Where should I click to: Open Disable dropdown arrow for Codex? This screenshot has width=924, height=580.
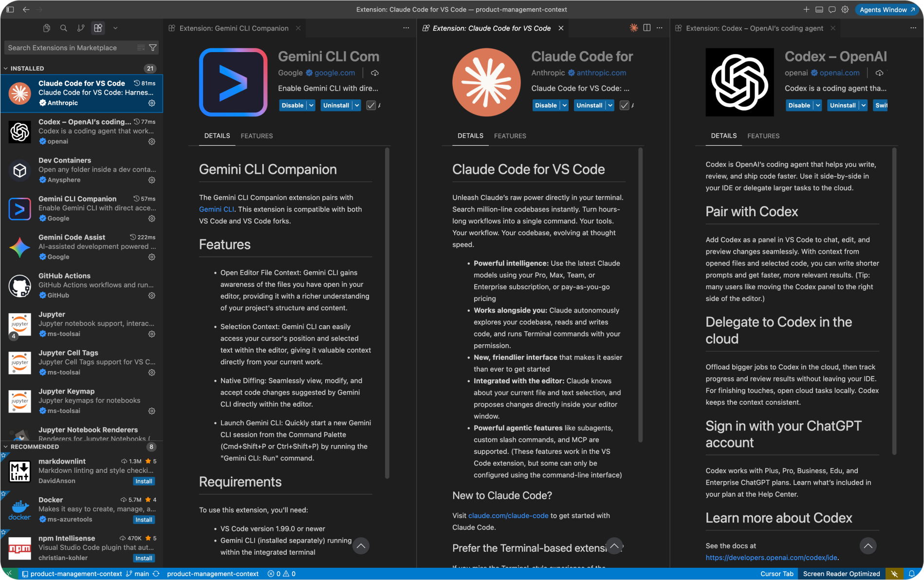pos(818,106)
